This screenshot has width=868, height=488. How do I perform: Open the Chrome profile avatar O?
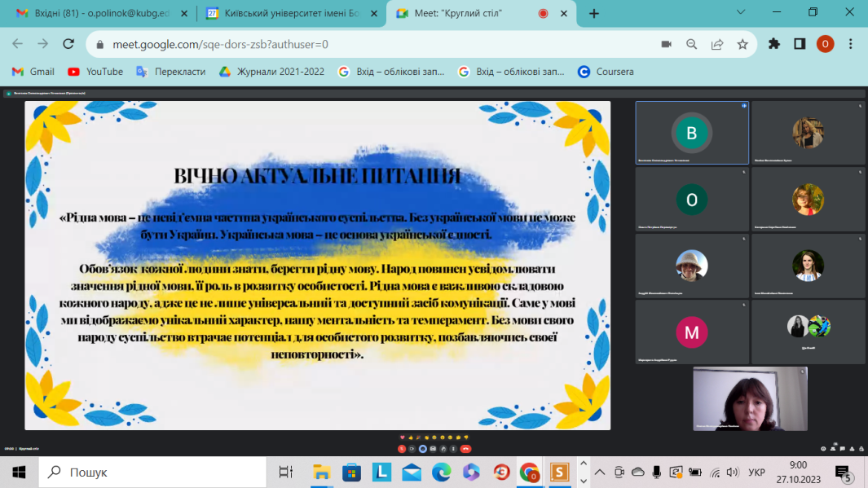point(826,44)
